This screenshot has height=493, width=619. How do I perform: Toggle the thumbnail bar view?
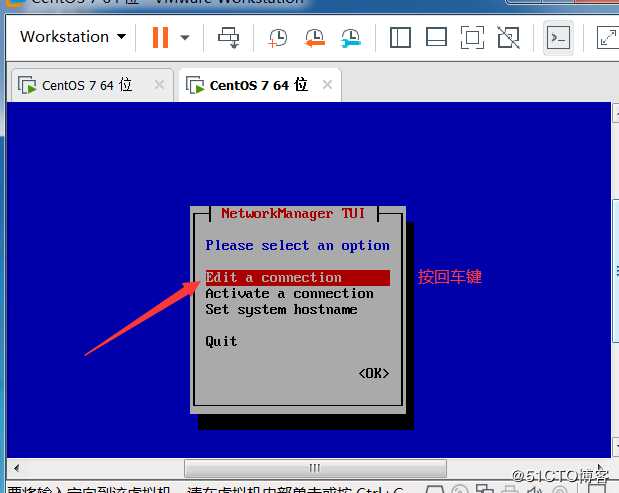click(x=436, y=37)
